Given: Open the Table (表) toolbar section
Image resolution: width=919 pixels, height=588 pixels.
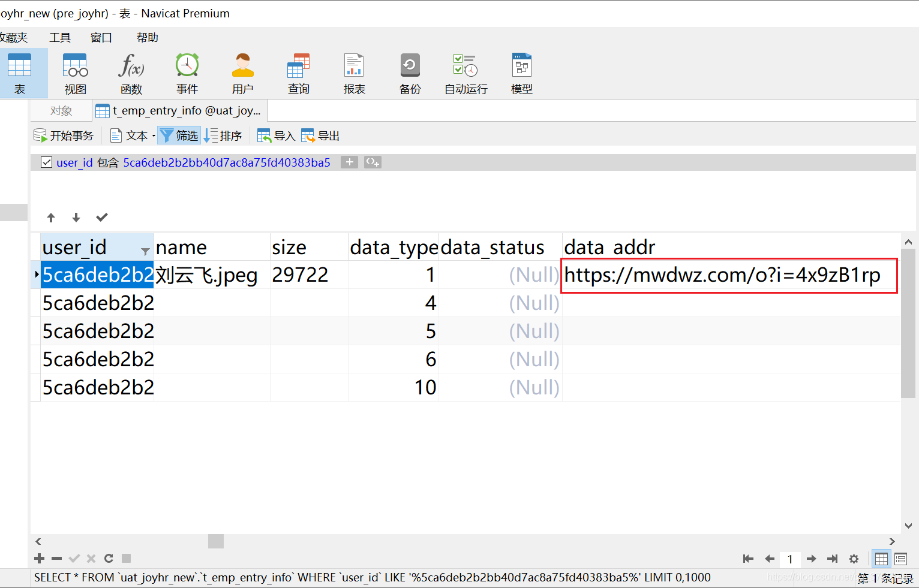Looking at the screenshot, I should (x=20, y=73).
